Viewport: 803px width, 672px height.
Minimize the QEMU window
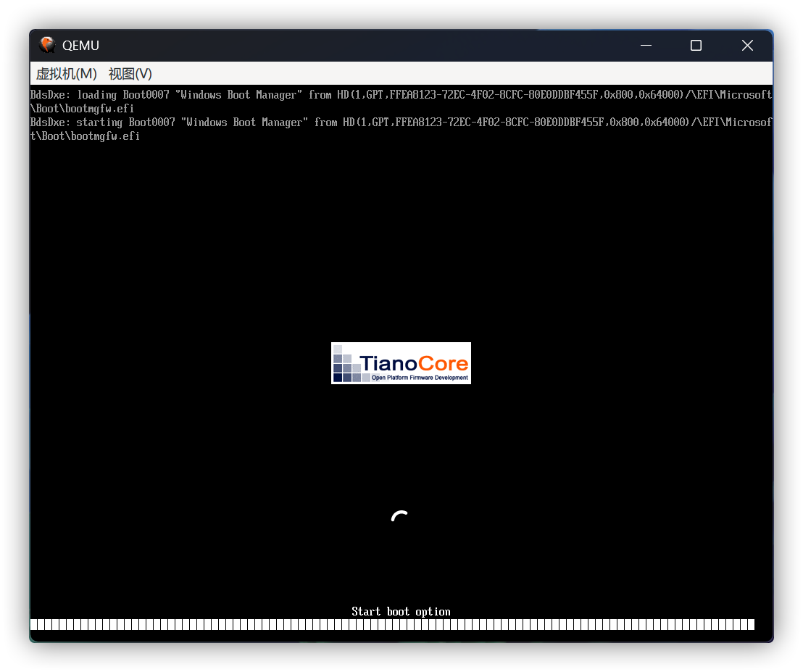point(646,46)
